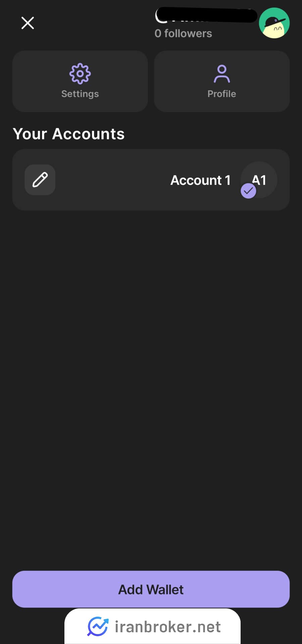302x644 pixels.
Task: Click empty space in the Account 1 row
Action: (112, 180)
